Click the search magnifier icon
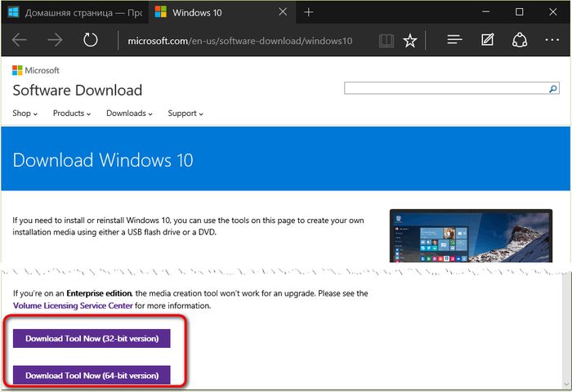This screenshot has height=392, width=572. point(553,88)
